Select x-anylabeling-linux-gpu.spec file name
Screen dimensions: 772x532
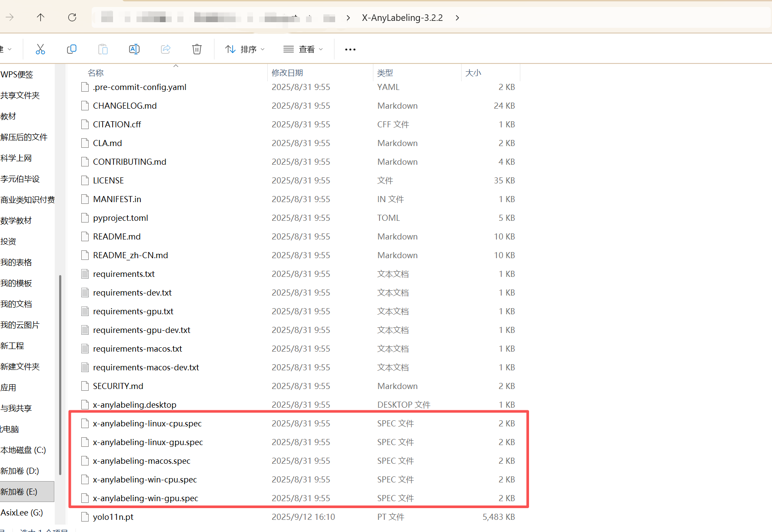148,442
